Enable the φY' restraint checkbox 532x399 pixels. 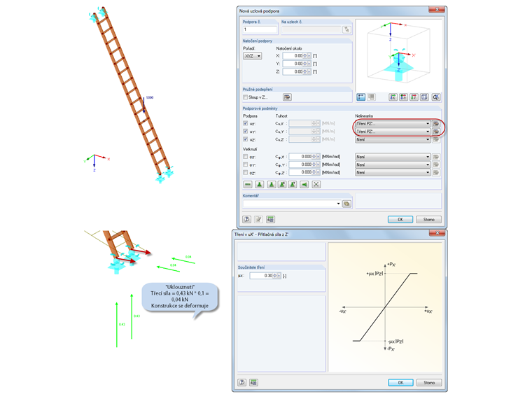(245, 164)
